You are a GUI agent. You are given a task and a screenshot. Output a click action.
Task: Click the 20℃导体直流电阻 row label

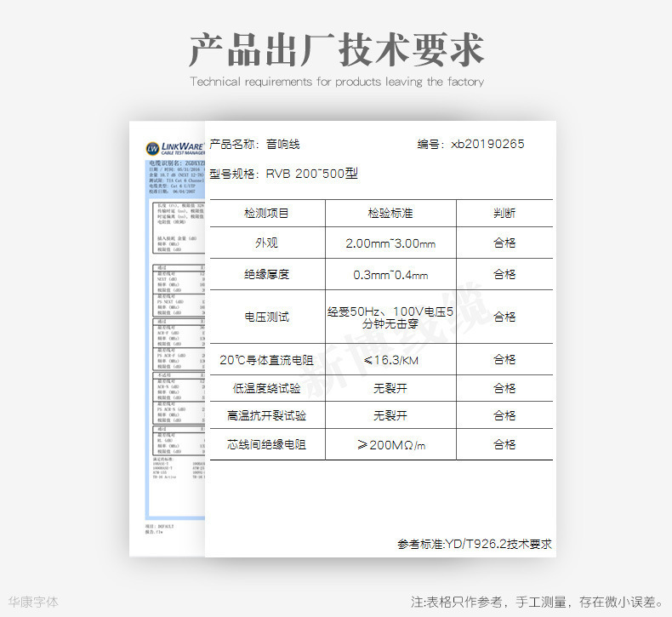pos(266,360)
